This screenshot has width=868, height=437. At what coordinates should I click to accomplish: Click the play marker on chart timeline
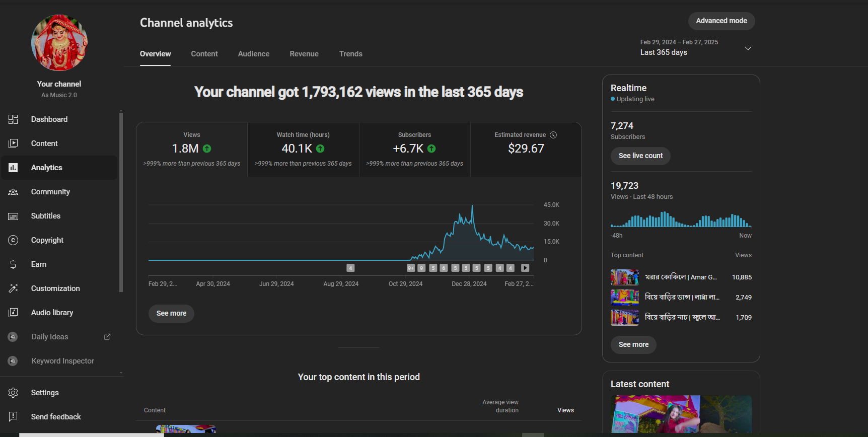(525, 268)
